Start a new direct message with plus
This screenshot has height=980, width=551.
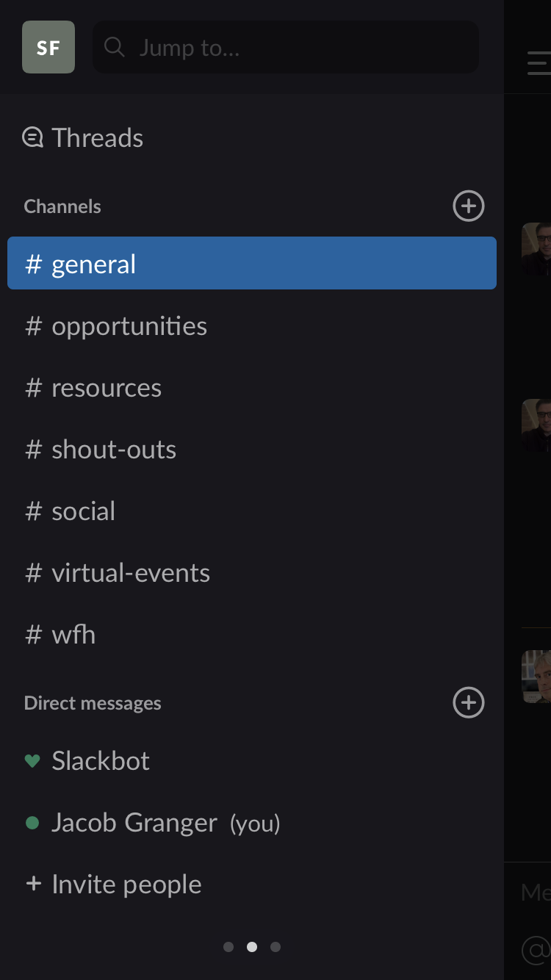tap(468, 703)
